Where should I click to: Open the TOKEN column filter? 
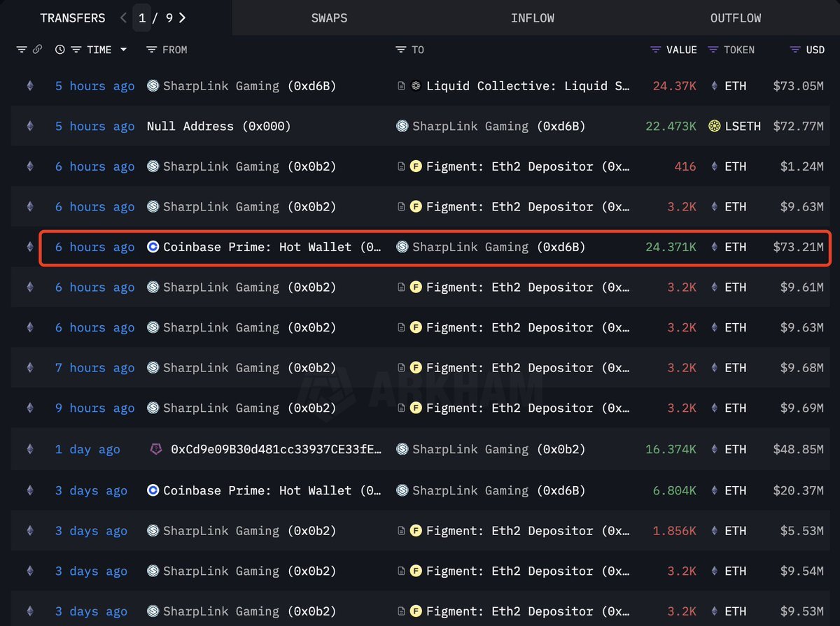713,50
